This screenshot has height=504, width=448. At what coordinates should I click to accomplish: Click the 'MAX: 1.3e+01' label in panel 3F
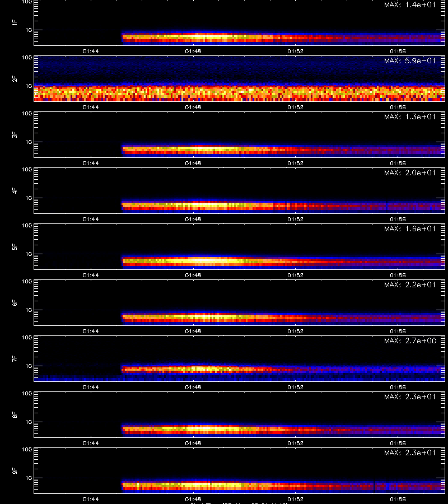(410, 116)
